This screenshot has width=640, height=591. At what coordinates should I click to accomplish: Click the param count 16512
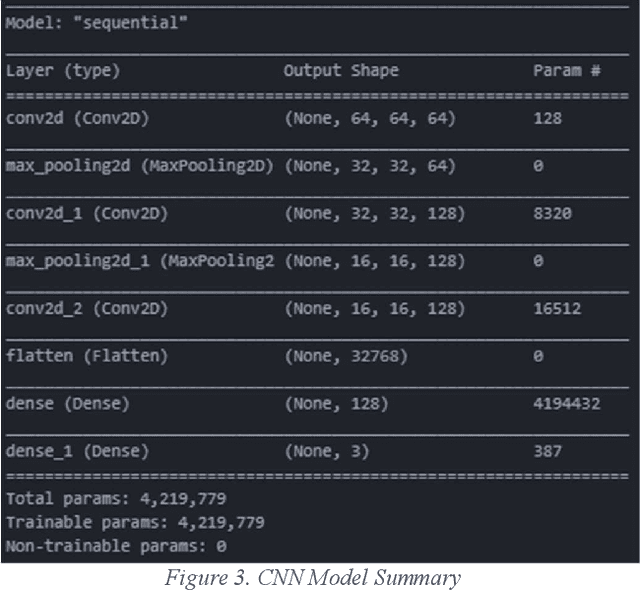point(557,308)
